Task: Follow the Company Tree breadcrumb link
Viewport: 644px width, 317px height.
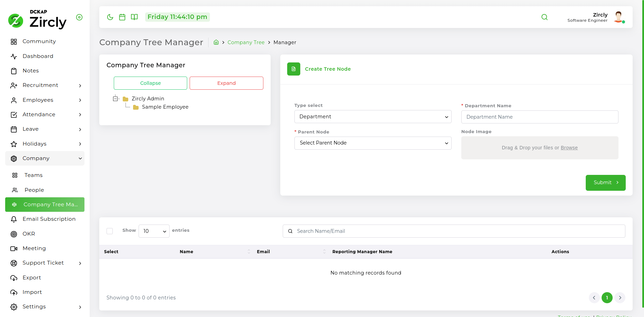Action: [246, 42]
